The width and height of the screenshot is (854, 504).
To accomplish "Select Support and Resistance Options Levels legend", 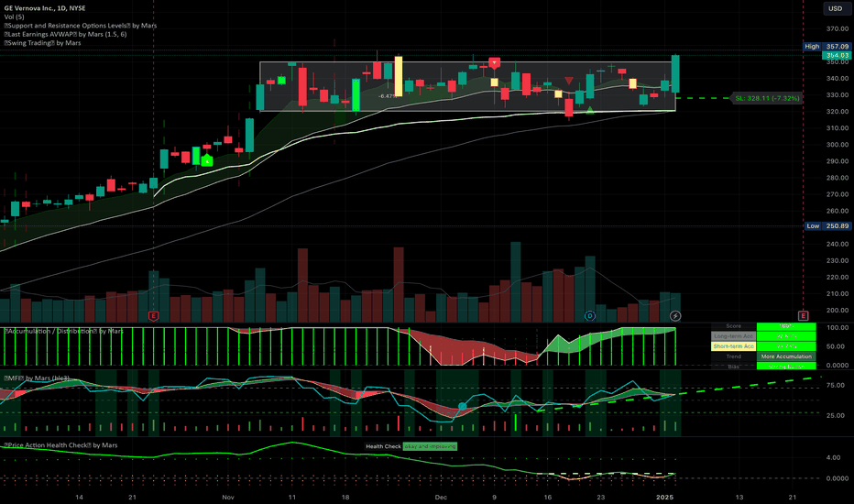I will coord(81,26).
